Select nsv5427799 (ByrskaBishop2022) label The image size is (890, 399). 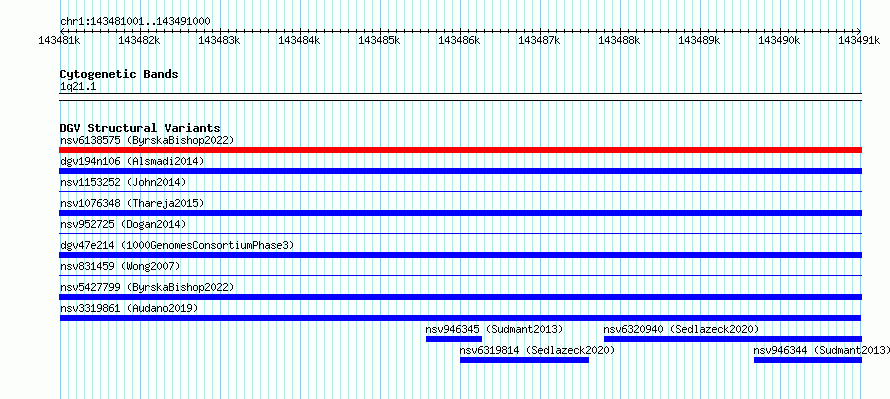tap(147, 287)
